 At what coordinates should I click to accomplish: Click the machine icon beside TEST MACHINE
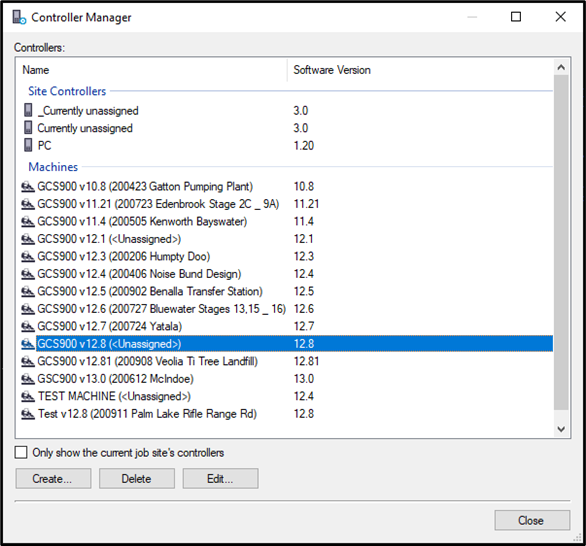click(x=28, y=396)
